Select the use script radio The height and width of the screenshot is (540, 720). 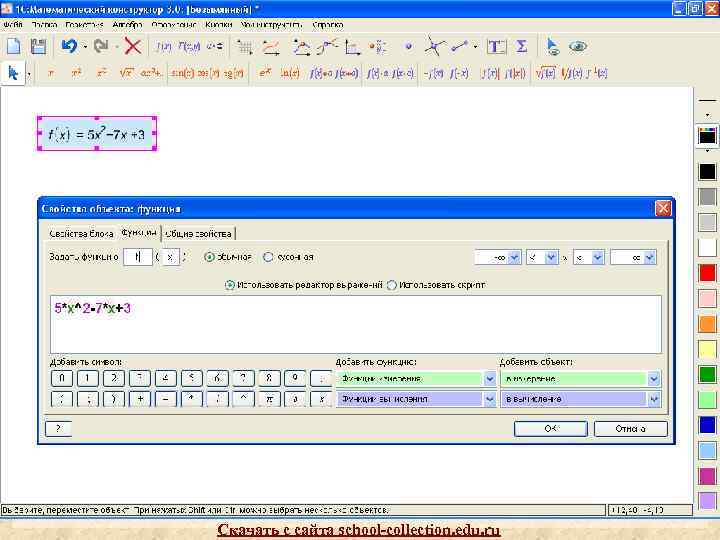pyautogui.click(x=392, y=285)
